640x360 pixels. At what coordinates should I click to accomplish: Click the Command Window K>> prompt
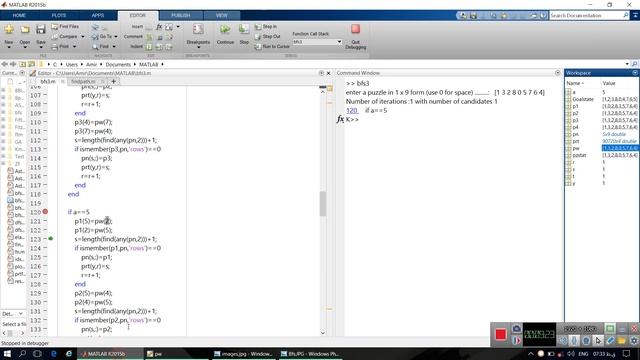point(352,120)
